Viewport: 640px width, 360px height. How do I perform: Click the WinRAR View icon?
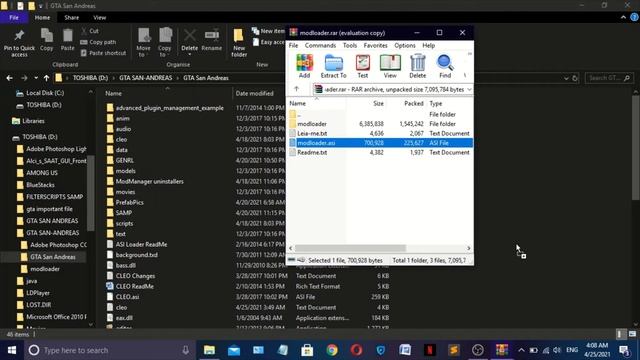[390, 66]
